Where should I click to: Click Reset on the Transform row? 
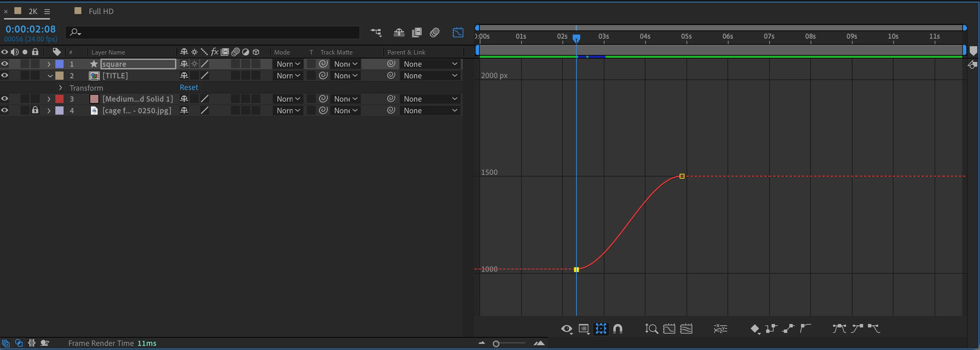click(189, 88)
